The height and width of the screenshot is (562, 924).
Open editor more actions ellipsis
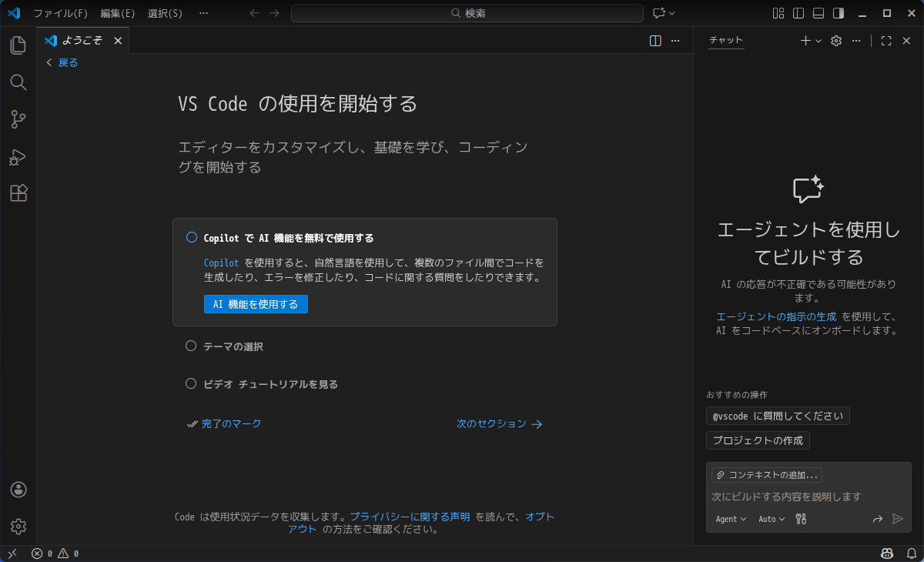tap(675, 41)
